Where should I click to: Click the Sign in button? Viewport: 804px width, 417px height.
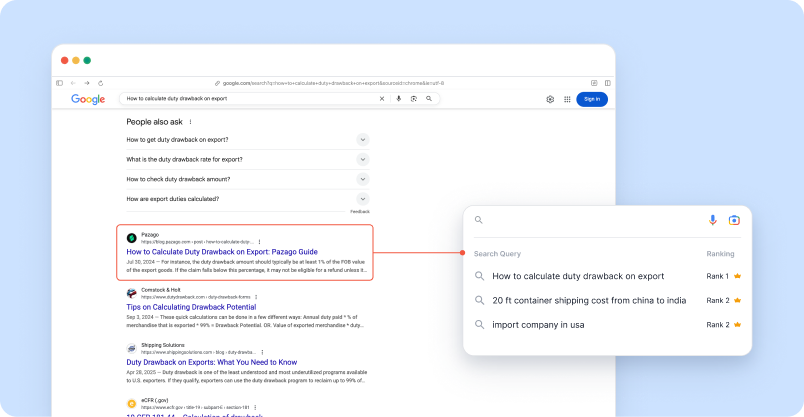pyautogui.click(x=592, y=100)
